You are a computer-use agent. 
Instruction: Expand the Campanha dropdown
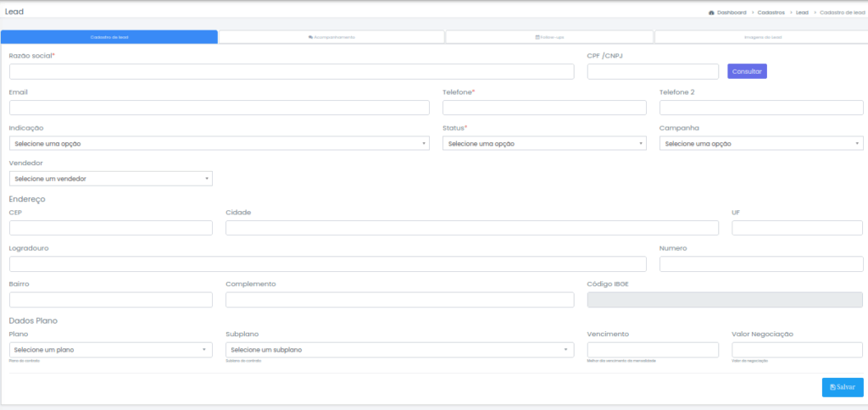point(760,143)
